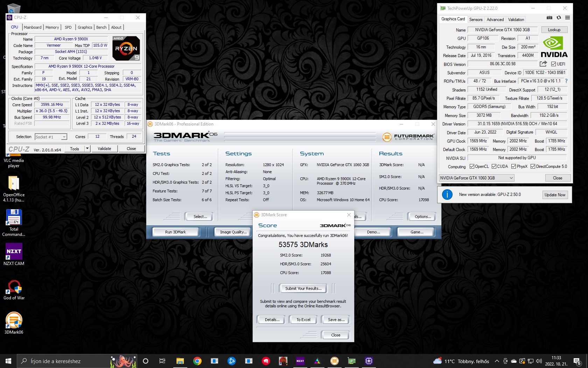
Task: Click the weather widget showing 11°C
Action: (x=461, y=361)
